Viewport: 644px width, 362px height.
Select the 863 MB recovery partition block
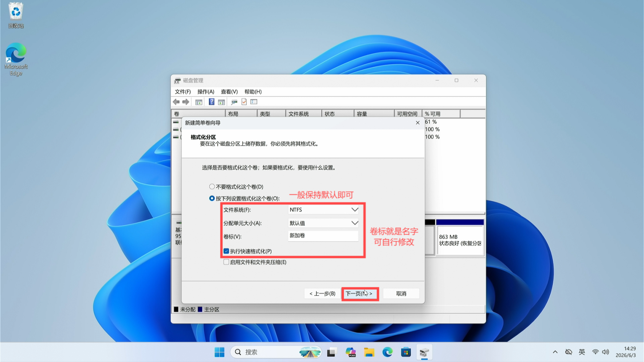tap(460, 240)
